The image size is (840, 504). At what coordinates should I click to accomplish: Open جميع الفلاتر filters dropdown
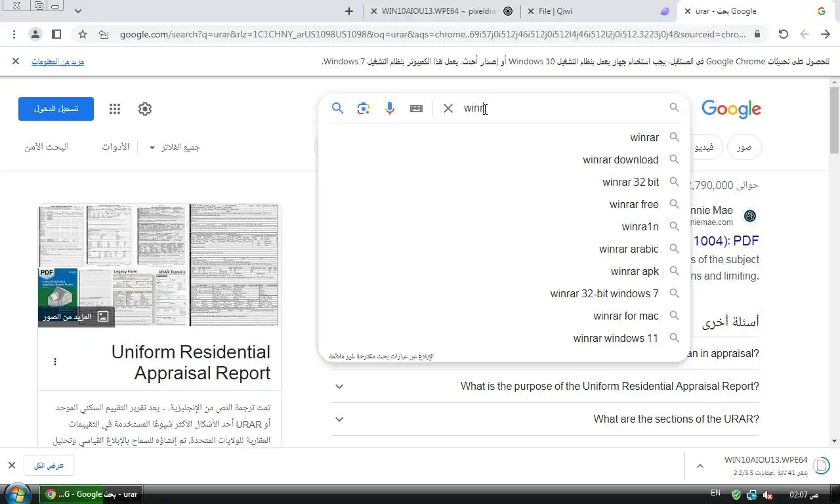point(175,147)
